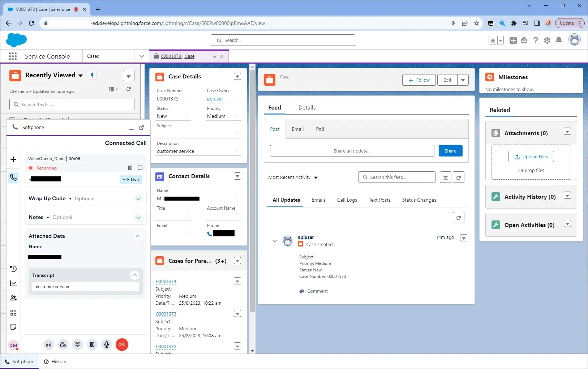Open Salesforce Setup gear
The width and height of the screenshot is (588, 369).
(547, 40)
